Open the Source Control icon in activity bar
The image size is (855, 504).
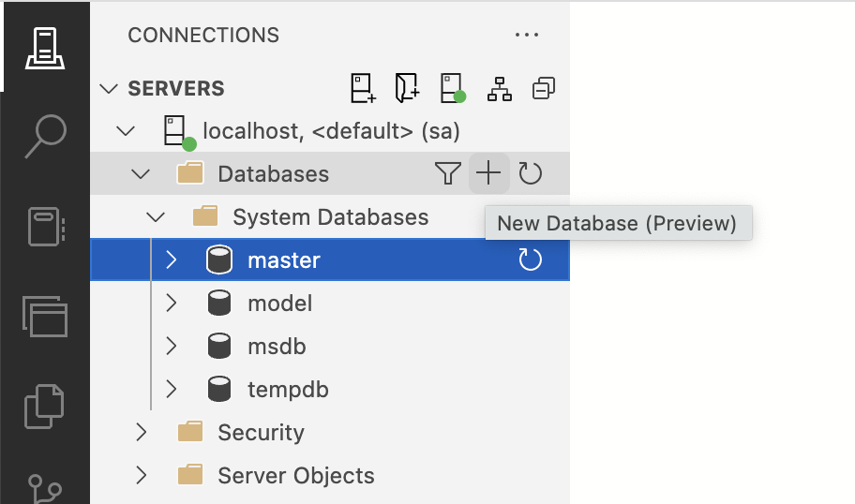(45, 489)
